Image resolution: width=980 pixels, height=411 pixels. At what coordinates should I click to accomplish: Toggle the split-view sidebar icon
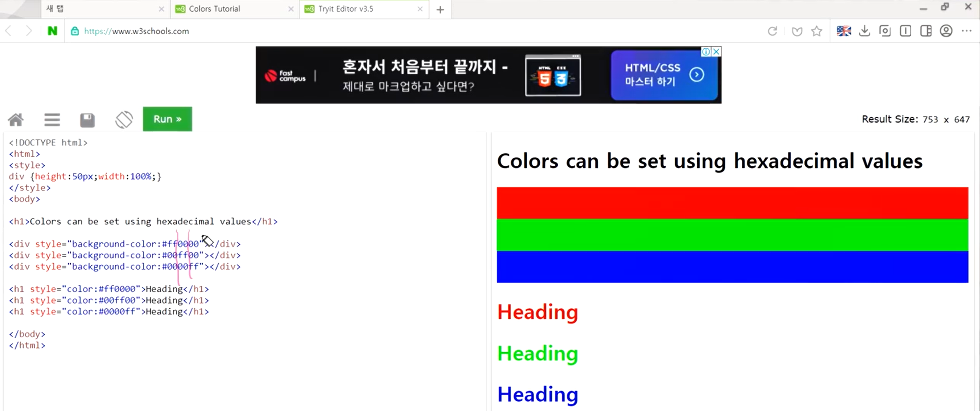pyautogui.click(x=925, y=31)
